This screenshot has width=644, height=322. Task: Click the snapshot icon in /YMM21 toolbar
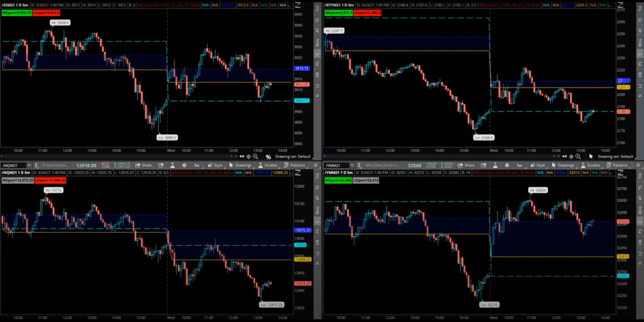point(484,165)
